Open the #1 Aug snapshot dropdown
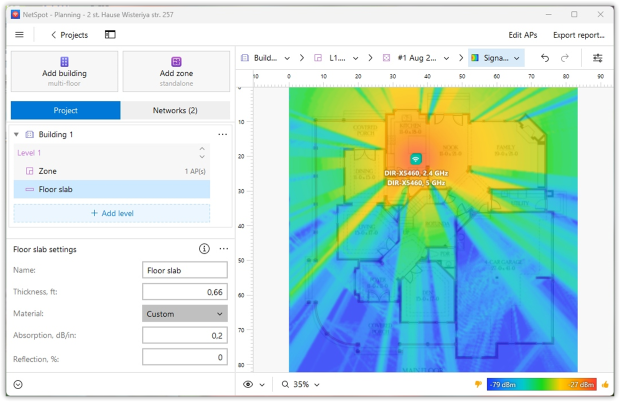620x402 pixels. click(x=446, y=58)
